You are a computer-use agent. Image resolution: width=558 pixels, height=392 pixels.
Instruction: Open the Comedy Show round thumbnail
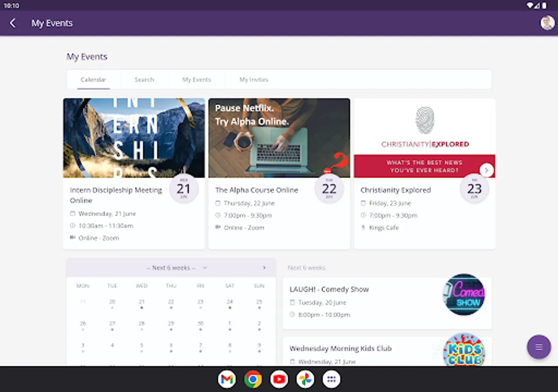[x=464, y=295]
